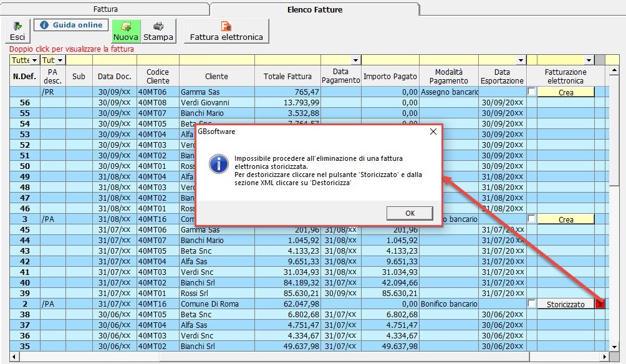Select the 40MT08 client code cell
The height and width of the screenshot is (364, 626).
point(158,103)
